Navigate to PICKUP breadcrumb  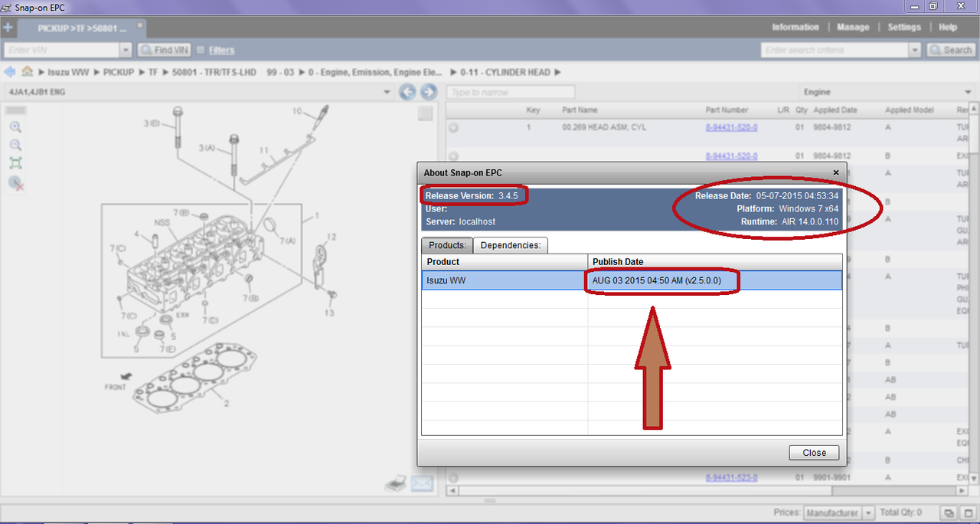pos(119,73)
